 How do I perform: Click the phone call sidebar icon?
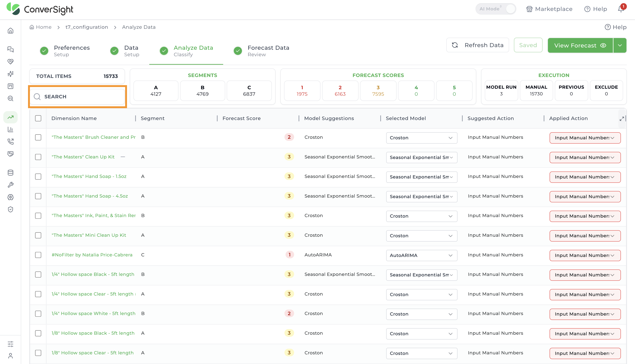pos(11,142)
